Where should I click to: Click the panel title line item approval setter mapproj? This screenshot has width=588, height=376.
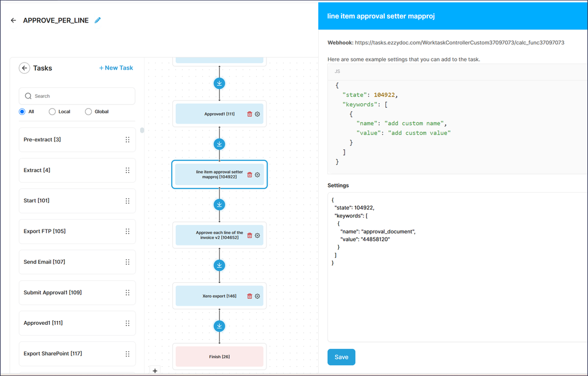[x=381, y=16]
